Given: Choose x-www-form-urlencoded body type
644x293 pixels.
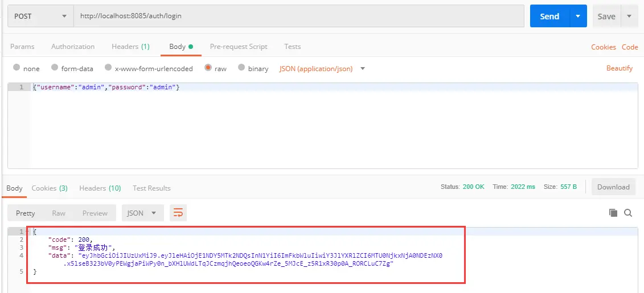Looking at the screenshot, I should point(108,68).
